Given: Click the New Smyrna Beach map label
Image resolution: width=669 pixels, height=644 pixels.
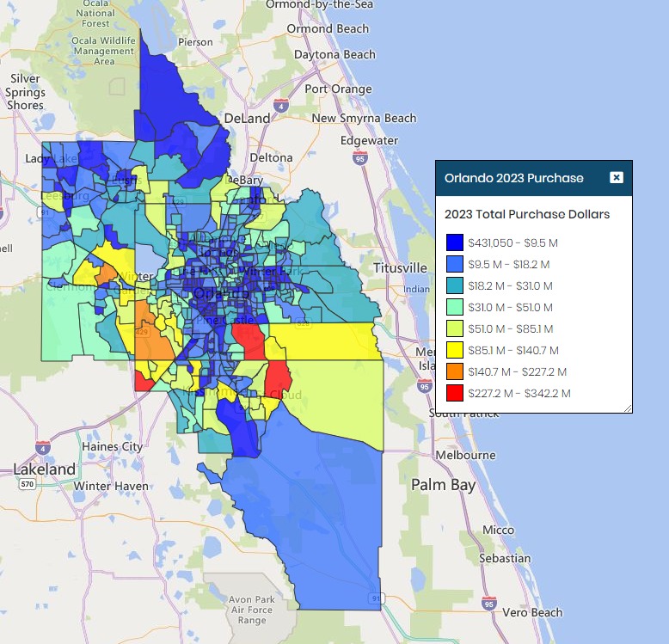Looking at the screenshot, I should [364, 118].
